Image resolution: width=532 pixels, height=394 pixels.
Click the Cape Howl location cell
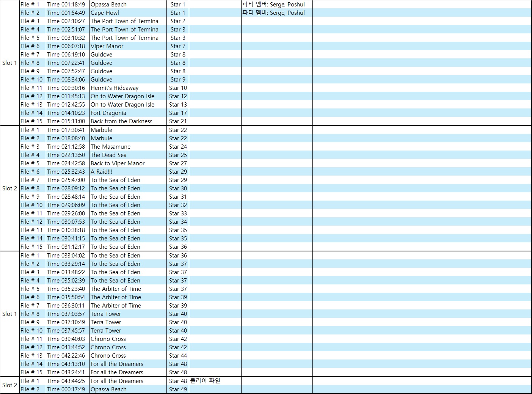(x=128, y=13)
